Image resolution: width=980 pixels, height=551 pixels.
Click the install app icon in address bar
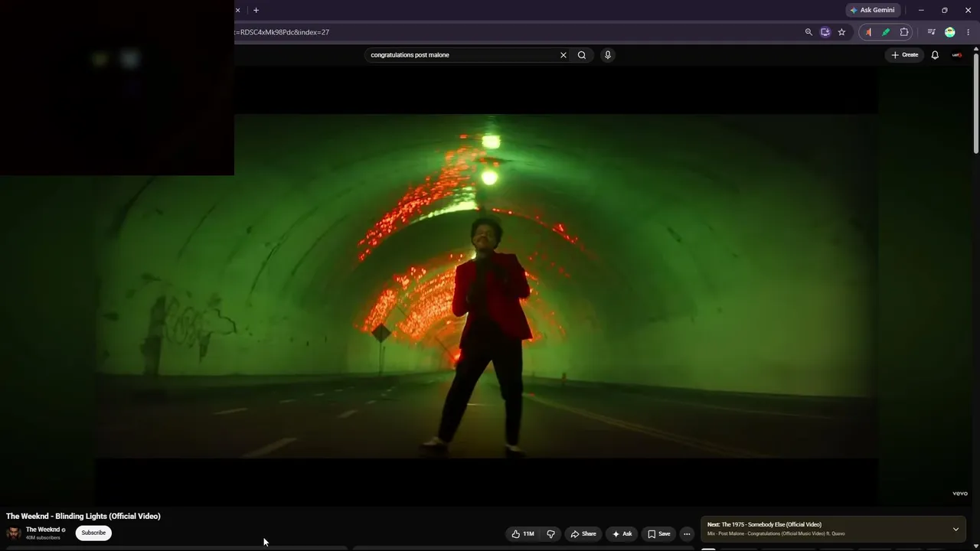[825, 32]
